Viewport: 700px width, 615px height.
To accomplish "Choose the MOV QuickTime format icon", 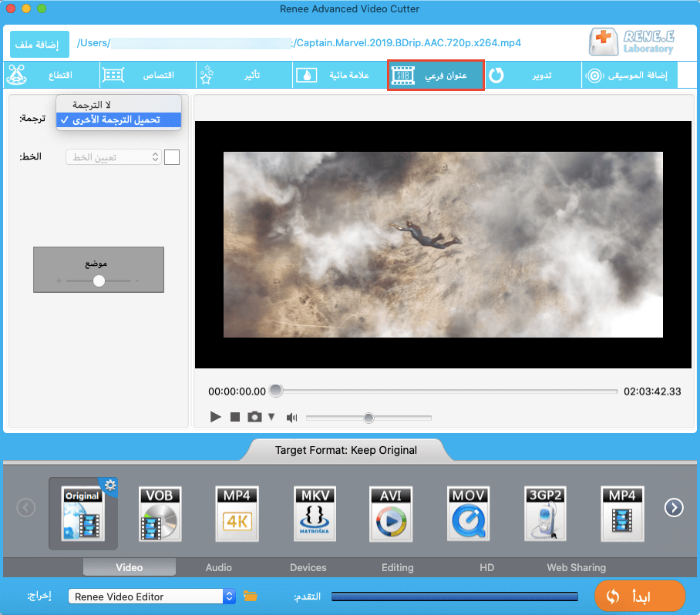I will 468,513.
